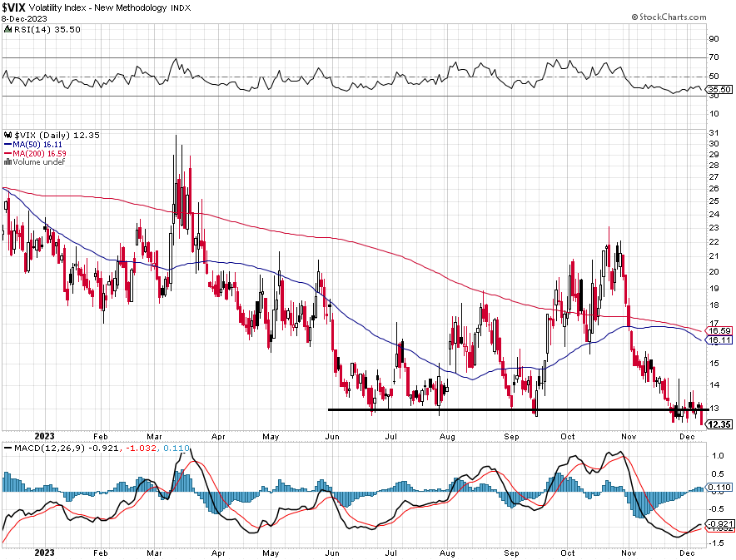Viewport: 736px width, 560px height.
Task: Click the $VIX candlestick legend icon
Action: click(x=8, y=135)
